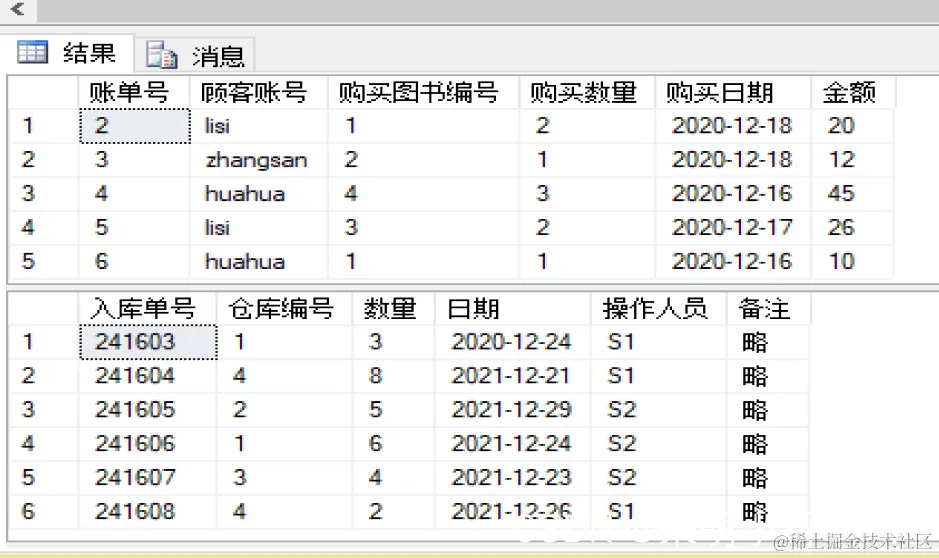This screenshot has height=558, width=939.
Task: Select the 购买日期 column header
Action: tap(733, 93)
